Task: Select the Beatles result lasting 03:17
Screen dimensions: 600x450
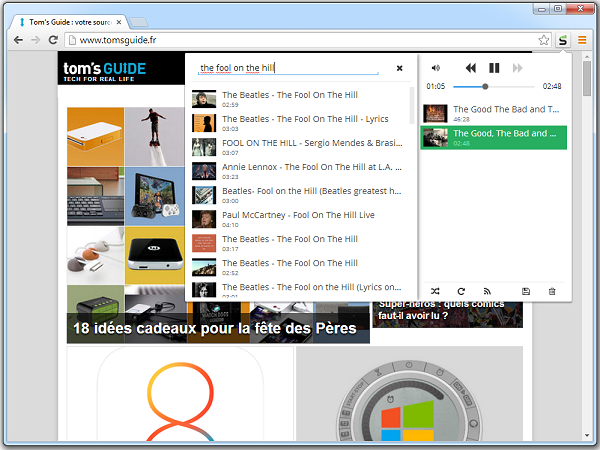Action: coord(300,243)
